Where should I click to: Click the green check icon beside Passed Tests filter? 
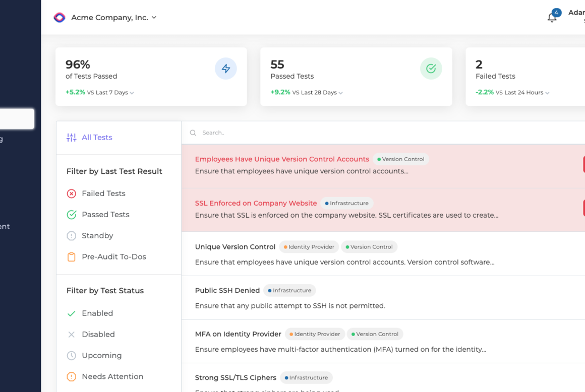71,215
